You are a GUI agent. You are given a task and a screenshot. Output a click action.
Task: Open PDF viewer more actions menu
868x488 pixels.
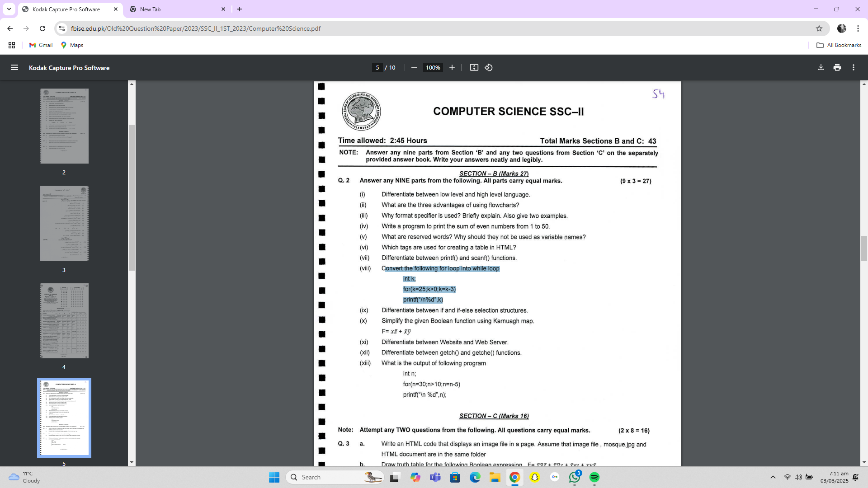click(853, 67)
